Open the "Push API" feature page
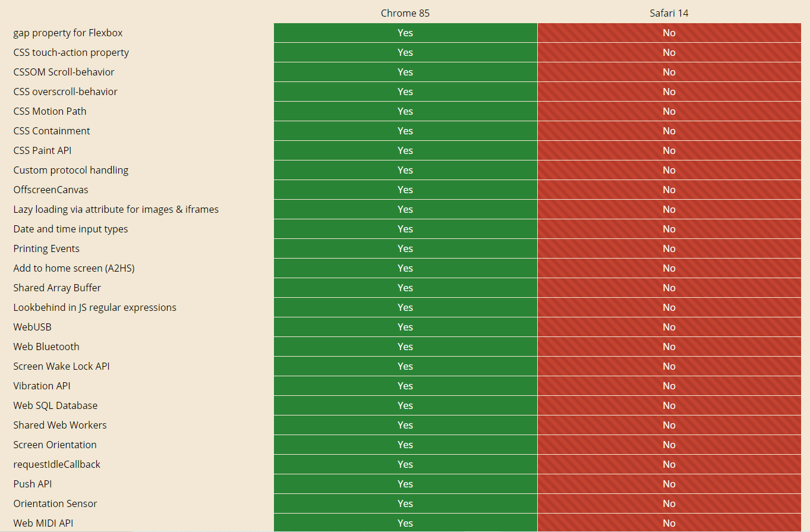This screenshot has height=532, width=810. tap(32, 484)
